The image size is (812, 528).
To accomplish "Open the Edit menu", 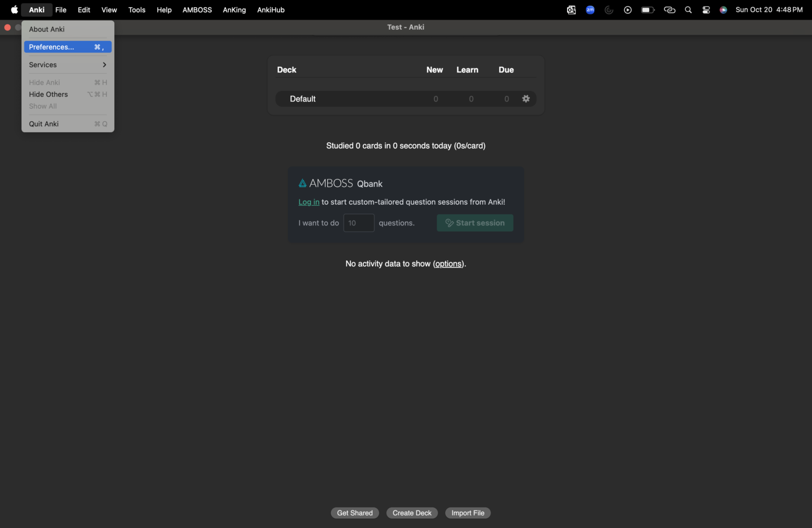I will [x=84, y=10].
